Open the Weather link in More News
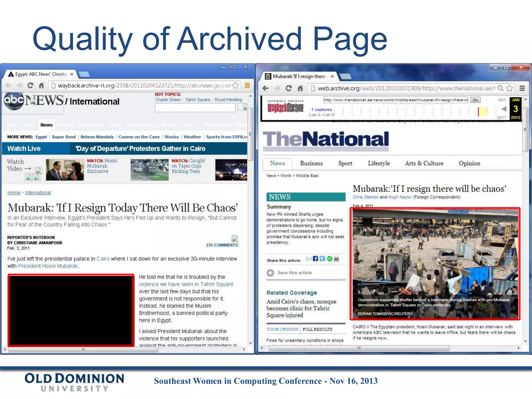The image size is (532, 399). [192, 137]
